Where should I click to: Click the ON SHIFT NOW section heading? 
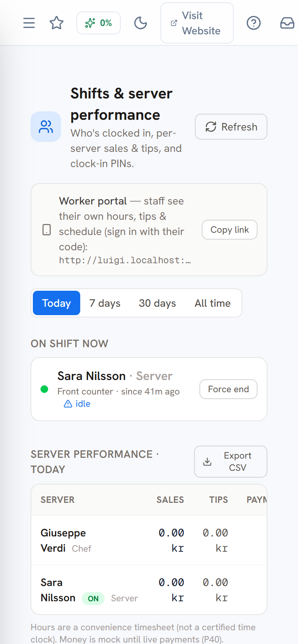[70, 344]
